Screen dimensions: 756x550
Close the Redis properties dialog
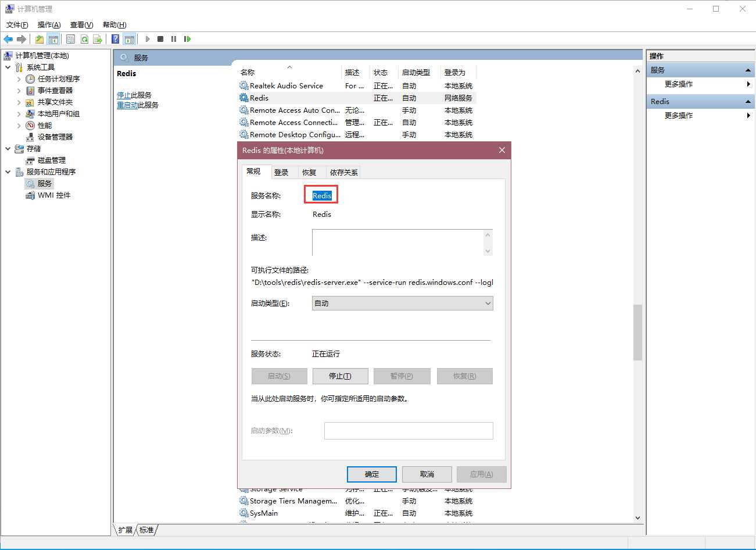502,150
